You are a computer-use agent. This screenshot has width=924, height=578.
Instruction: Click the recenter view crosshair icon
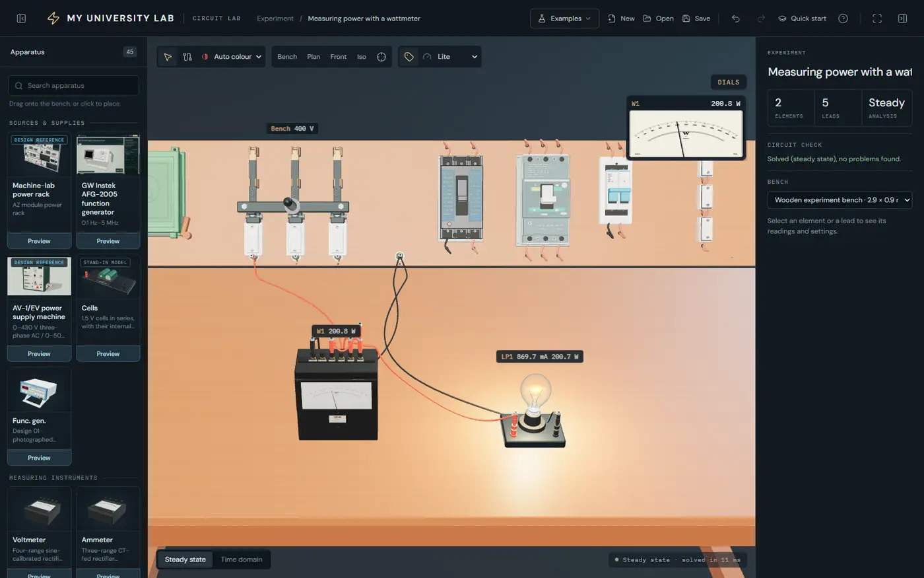coord(381,57)
